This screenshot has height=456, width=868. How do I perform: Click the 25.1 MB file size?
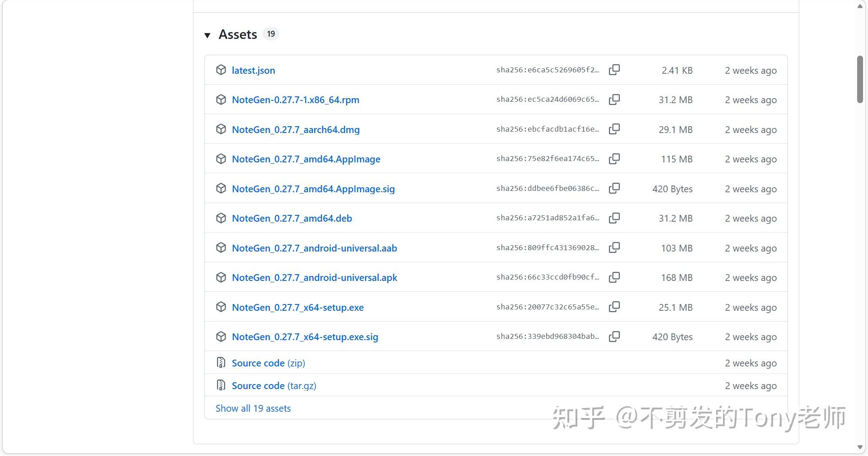point(675,307)
